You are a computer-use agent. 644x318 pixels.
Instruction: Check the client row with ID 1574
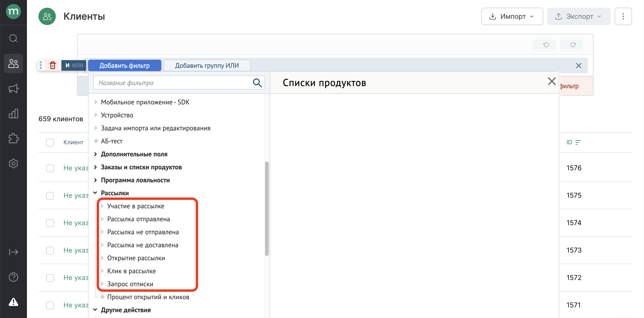[x=50, y=223]
